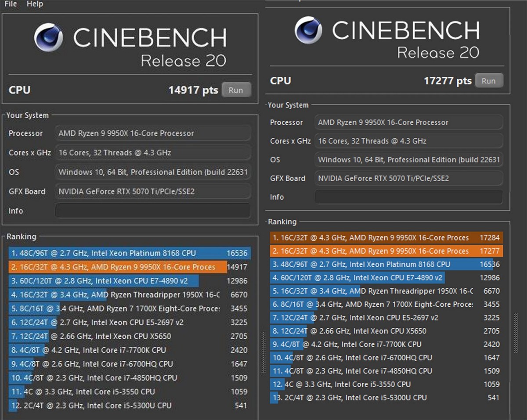Screen dimensions: 527x420
Task: Click the Cores x GHz field in the left window
Action: point(153,153)
